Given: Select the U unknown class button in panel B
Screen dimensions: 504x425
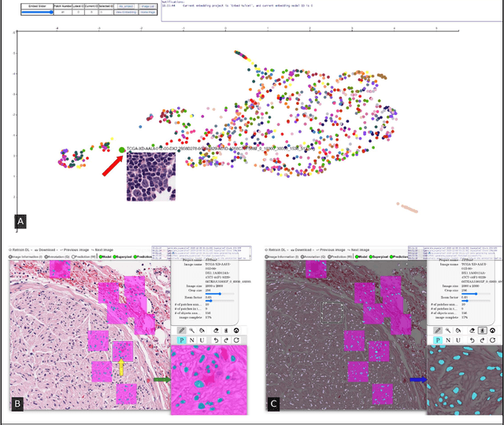Looking at the screenshot, I should click(x=202, y=340).
